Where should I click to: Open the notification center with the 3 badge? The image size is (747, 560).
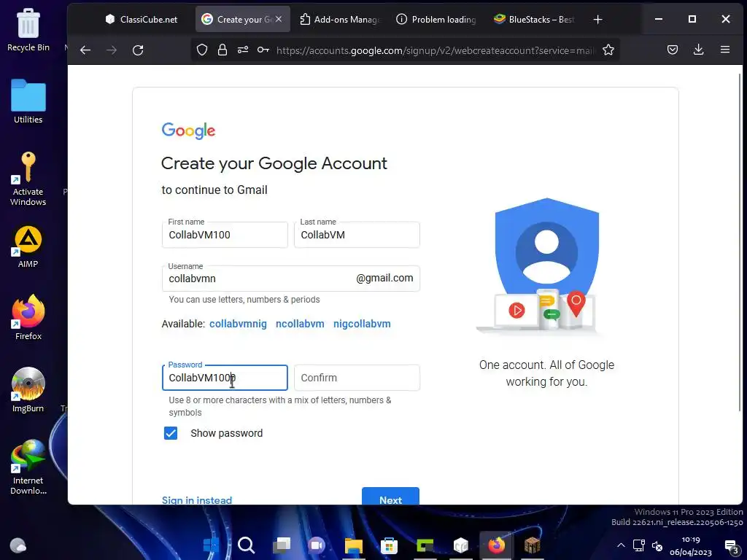(732, 547)
